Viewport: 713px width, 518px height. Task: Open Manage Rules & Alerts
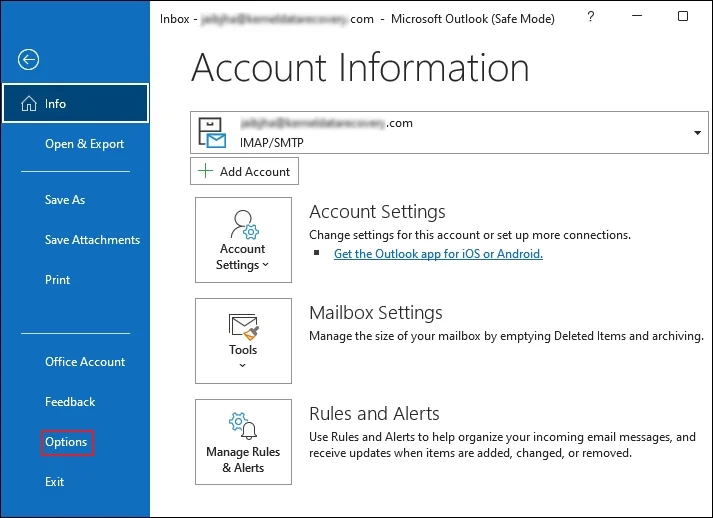[x=243, y=442]
